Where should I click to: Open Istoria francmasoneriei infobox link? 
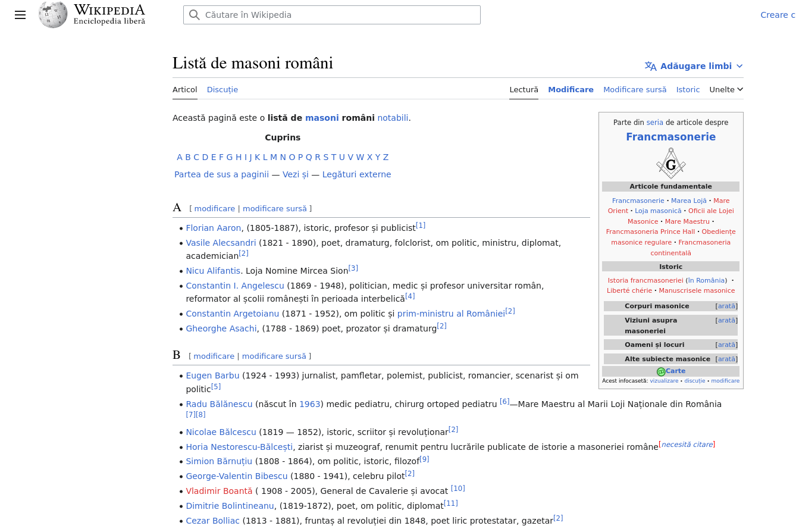pyautogui.click(x=645, y=280)
